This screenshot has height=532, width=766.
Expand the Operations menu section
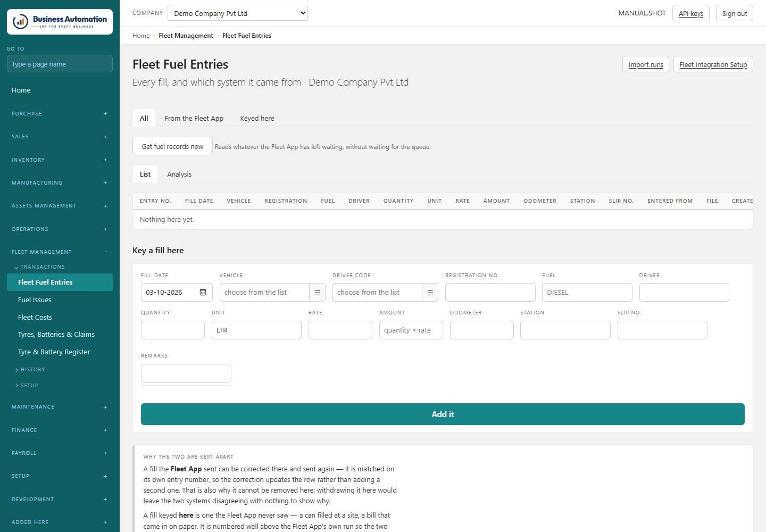click(x=60, y=229)
